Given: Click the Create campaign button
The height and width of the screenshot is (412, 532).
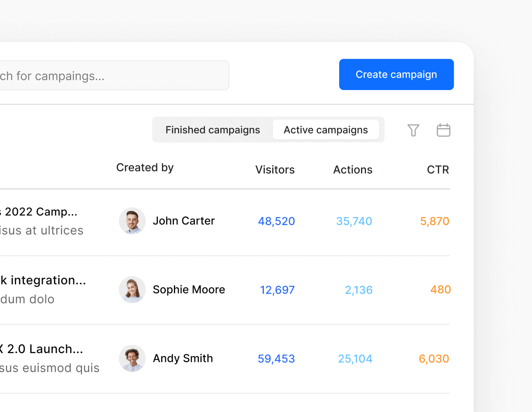Looking at the screenshot, I should click(x=396, y=74).
